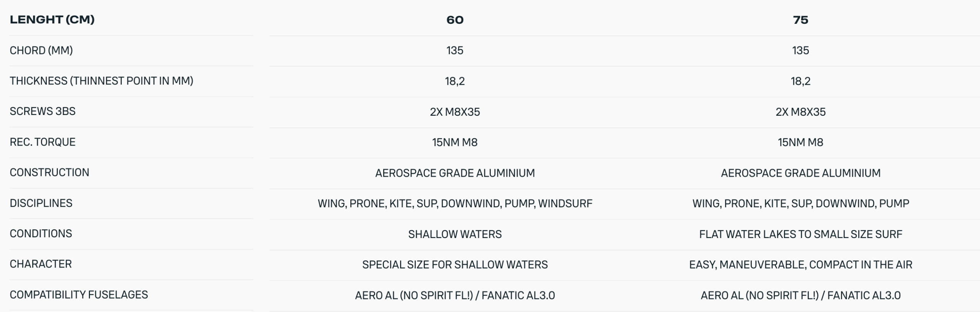Click the SHALLOW WATERS conditions value
This screenshot has height=312, width=980.
(x=455, y=234)
